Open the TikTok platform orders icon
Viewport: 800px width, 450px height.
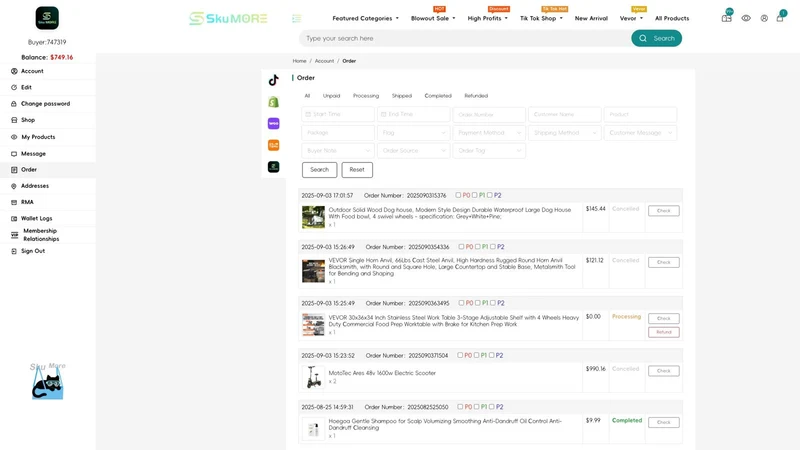pos(273,80)
